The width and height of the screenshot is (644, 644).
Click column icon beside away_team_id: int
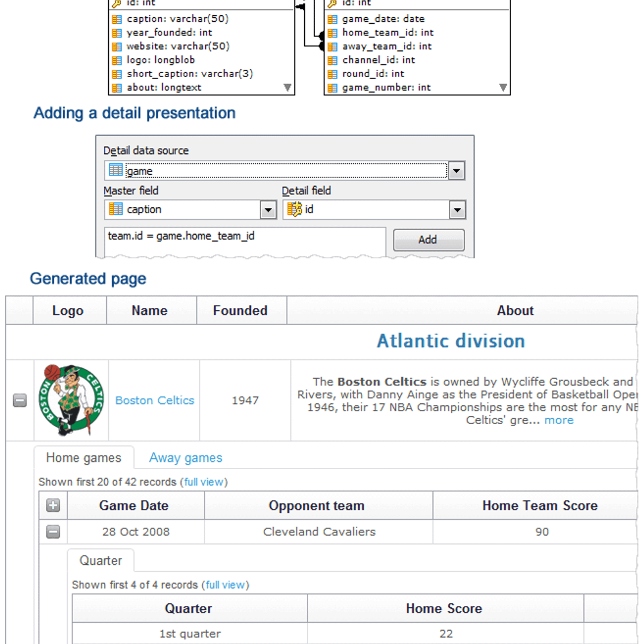coord(332,47)
